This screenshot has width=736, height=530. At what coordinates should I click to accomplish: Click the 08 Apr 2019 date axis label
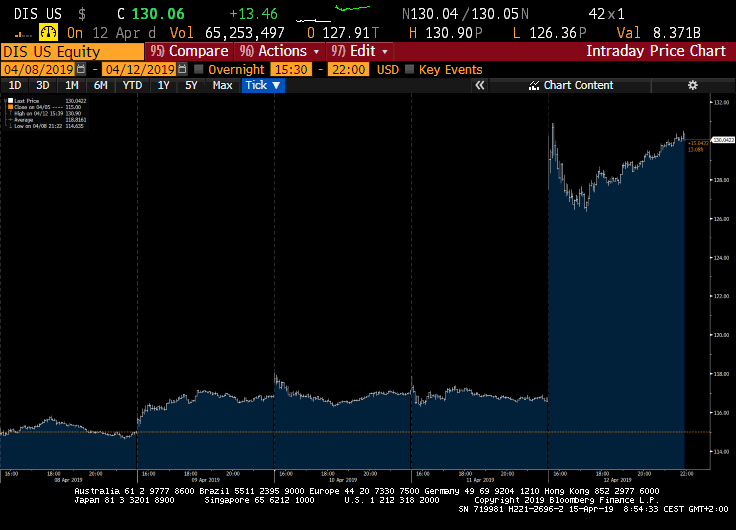tap(68, 480)
